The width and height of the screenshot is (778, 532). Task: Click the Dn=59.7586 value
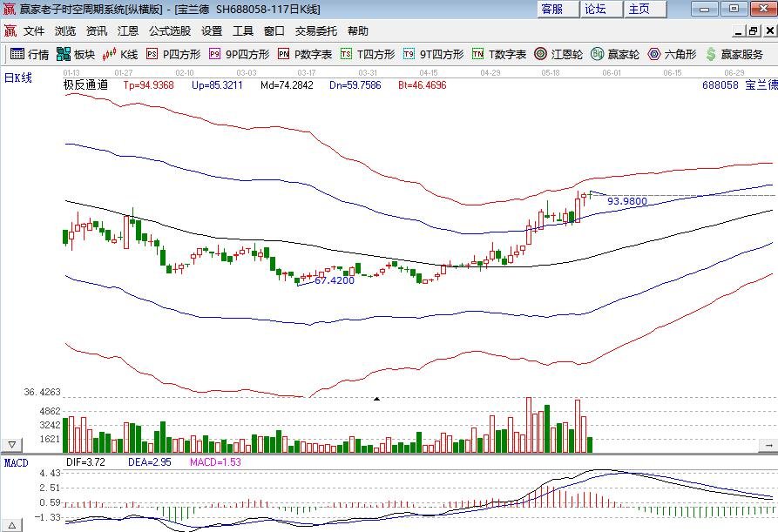click(355, 85)
